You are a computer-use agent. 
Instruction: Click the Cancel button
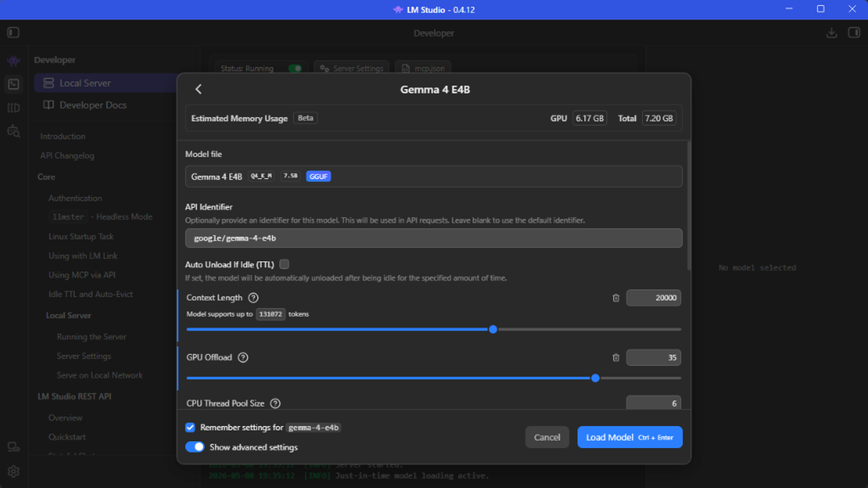[547, 437]
